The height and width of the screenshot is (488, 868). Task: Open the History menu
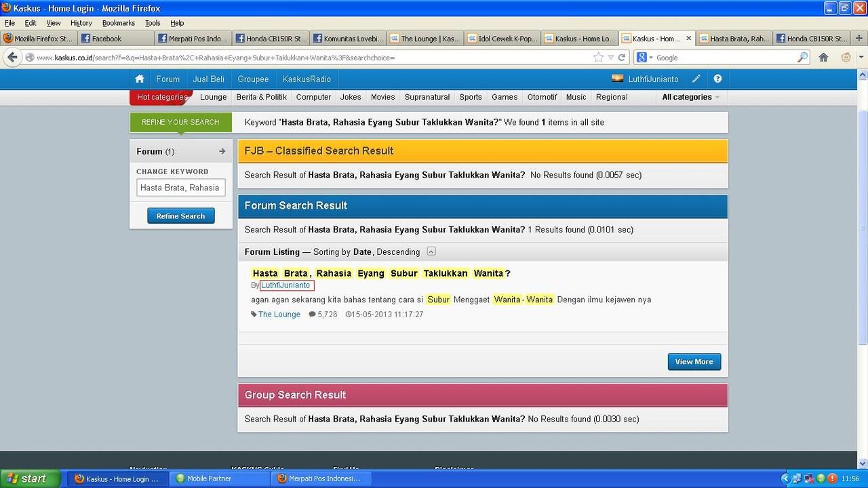pos(81,23)
